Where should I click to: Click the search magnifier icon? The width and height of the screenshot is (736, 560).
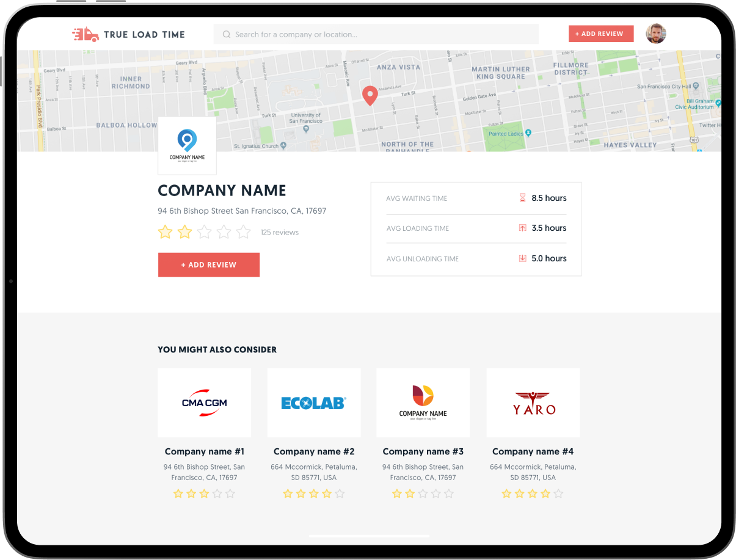pos(227,35)
